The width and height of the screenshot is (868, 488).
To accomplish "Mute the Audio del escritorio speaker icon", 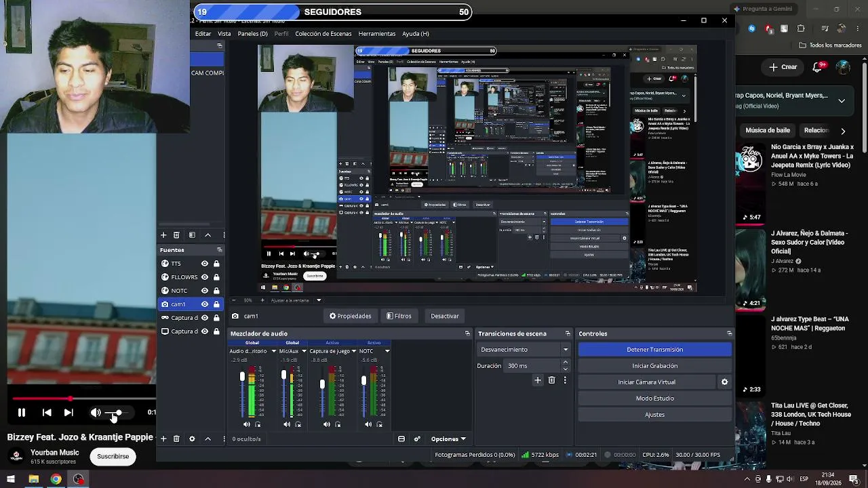I will point(247,424).
